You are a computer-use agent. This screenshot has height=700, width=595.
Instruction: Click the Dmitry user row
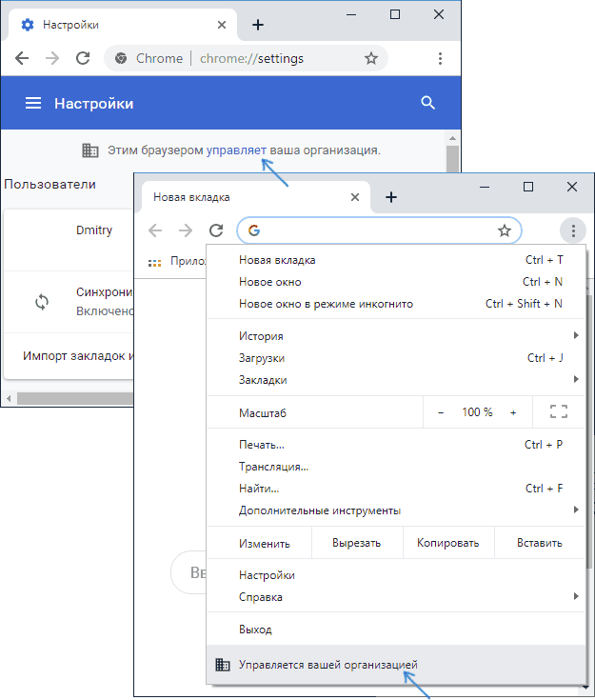[69, 240]
